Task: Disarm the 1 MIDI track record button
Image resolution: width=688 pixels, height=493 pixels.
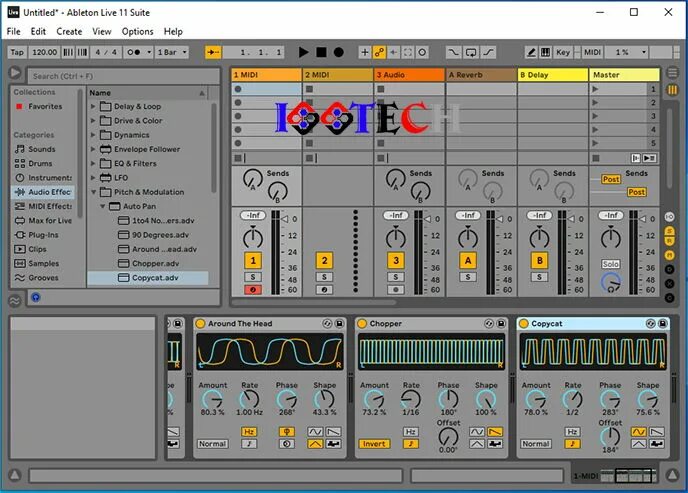Action: pyautogui.click(x=253, y=290)
